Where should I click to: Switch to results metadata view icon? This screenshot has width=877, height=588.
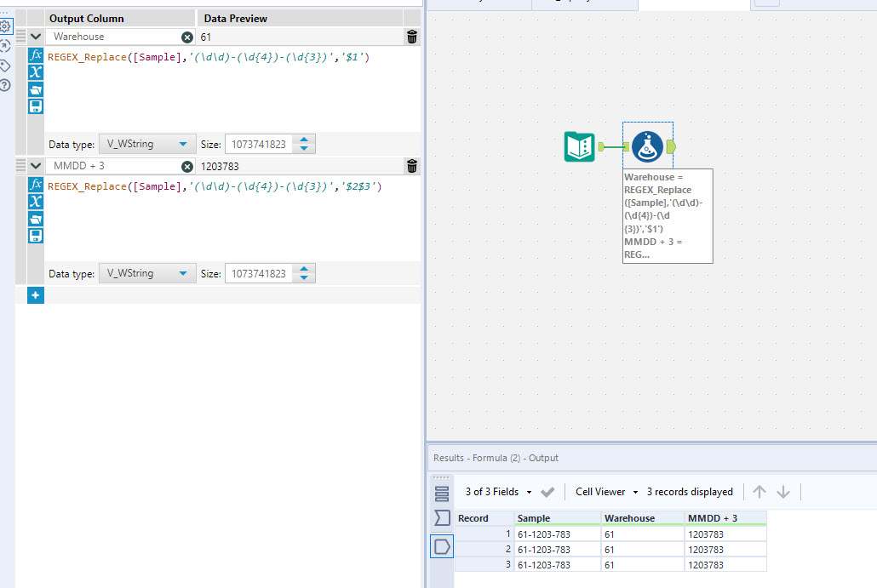(442, 518)
